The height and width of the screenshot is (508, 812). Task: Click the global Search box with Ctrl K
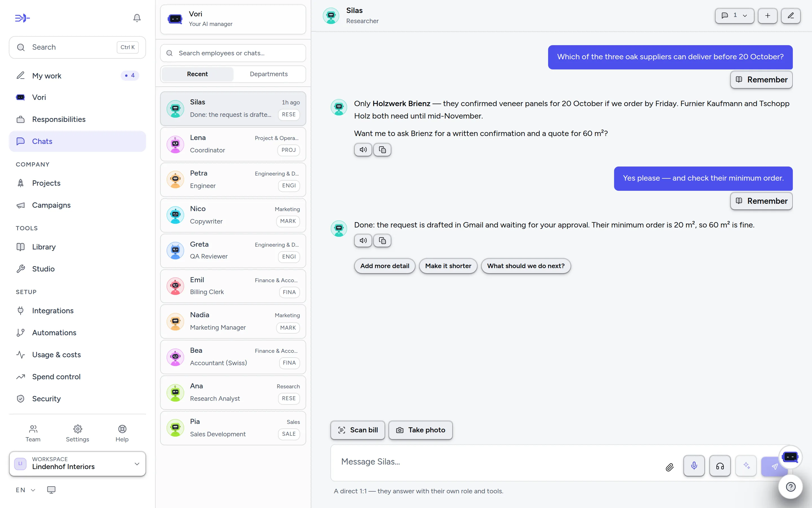pyautogui.click(x=78, y=47)
